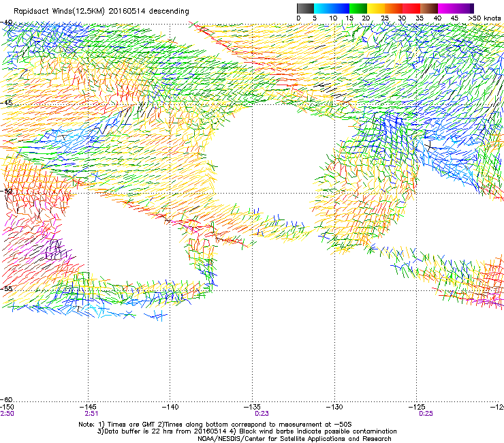Click the -130 longitude label
504x443 pixels.
click(x=334, y=408)
